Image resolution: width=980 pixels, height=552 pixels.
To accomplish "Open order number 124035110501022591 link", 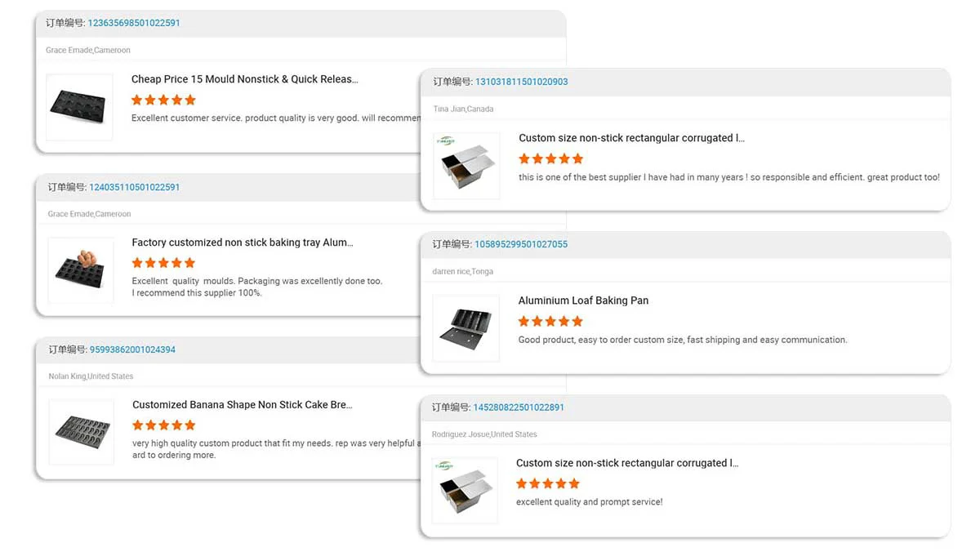I will pos(135,187).
